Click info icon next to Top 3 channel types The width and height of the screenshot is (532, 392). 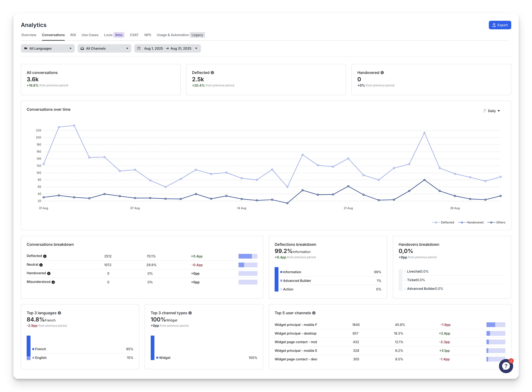(190, 313)
